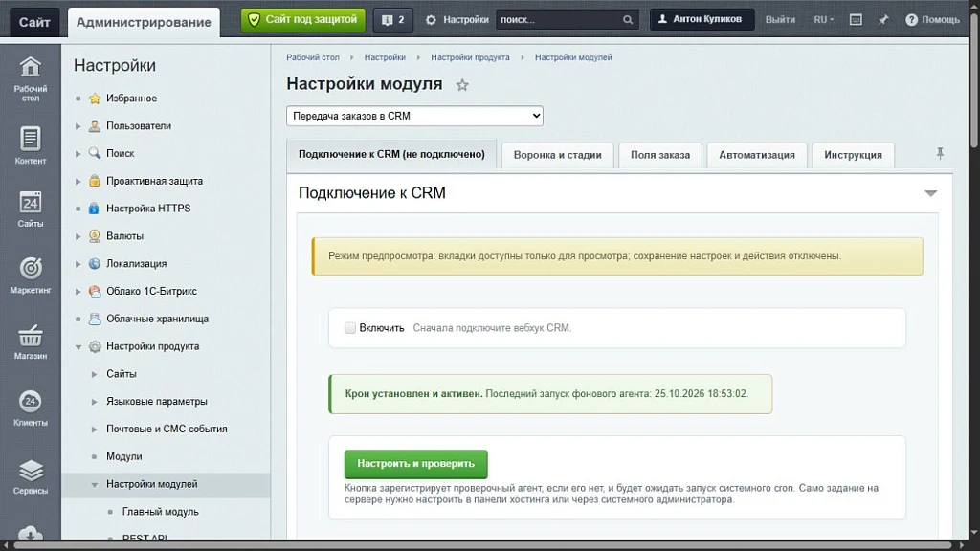Open the module selector Передача заказов в CRM
The width and height of the screenshot is (980, 551).
coord(414,116)
